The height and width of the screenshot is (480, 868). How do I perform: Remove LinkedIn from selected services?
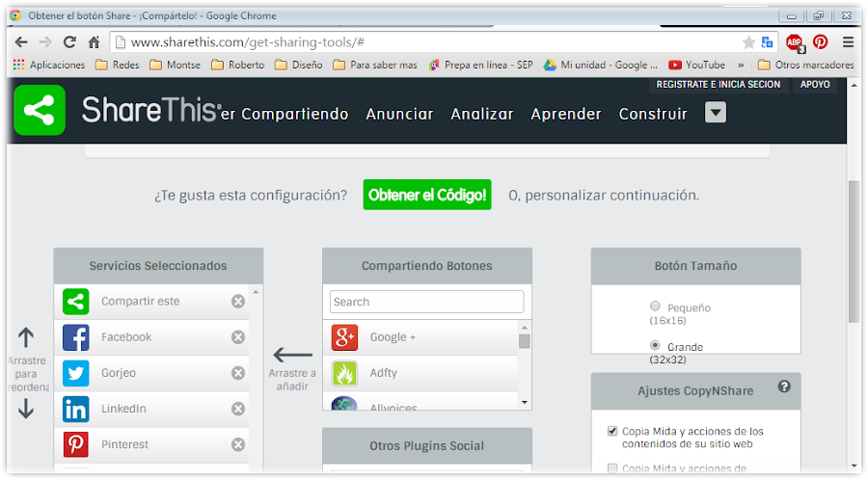(238, 409)
